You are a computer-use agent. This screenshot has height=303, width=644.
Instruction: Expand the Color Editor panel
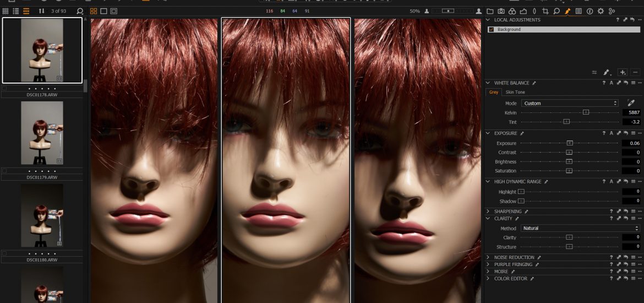(488, 278)
